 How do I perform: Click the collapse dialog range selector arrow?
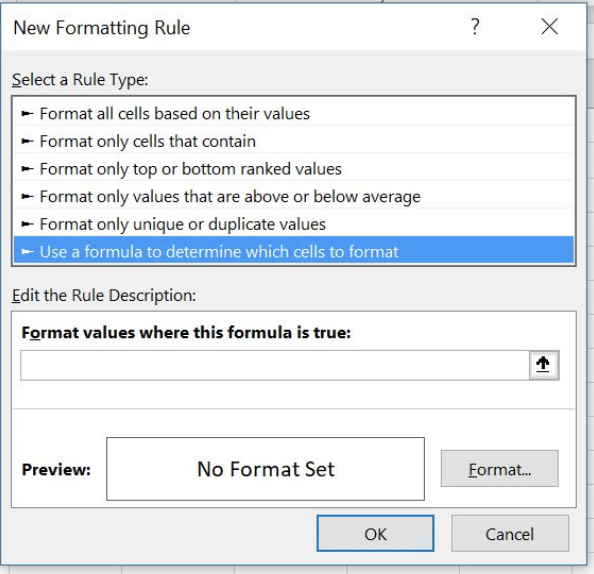click(x=544, y=365)
